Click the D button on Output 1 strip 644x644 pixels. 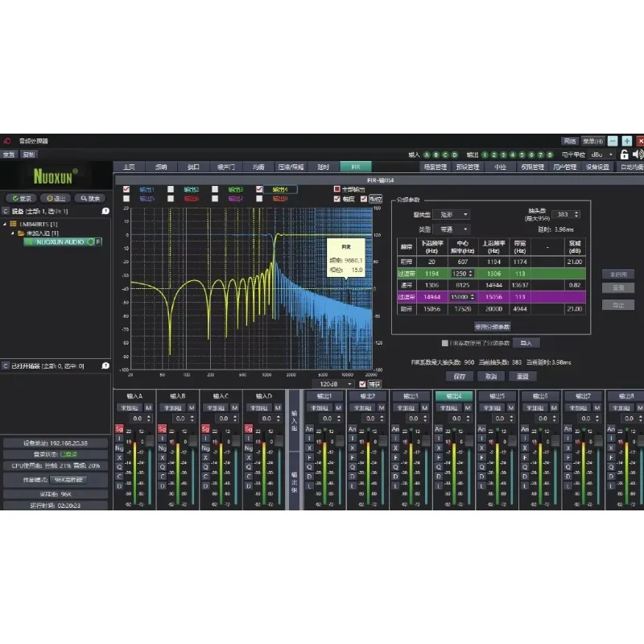309,477
